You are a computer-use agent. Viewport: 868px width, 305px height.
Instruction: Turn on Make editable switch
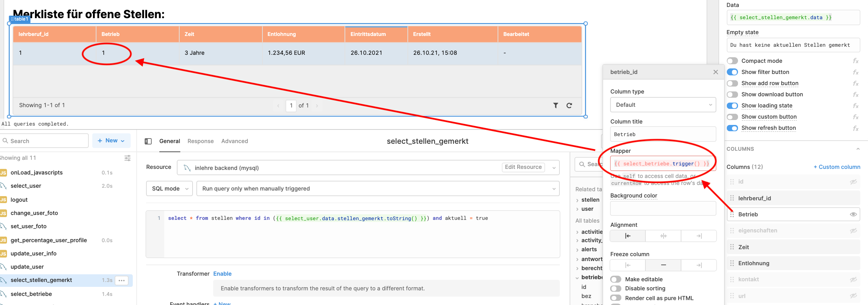tap(616, 279)
